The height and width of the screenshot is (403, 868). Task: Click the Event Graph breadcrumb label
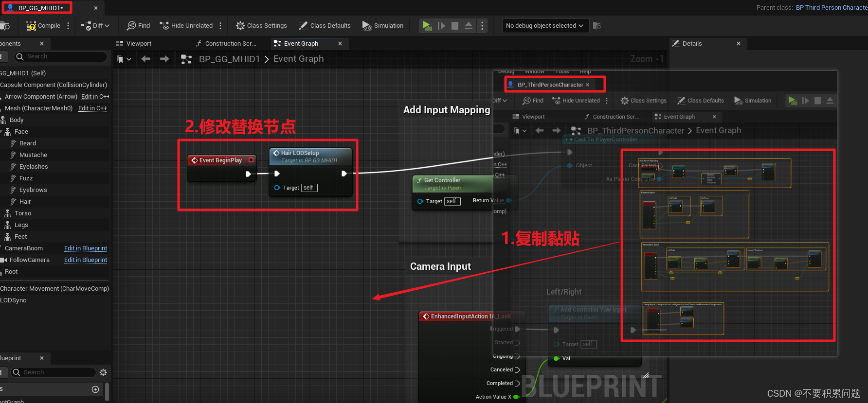pos(298,59)
